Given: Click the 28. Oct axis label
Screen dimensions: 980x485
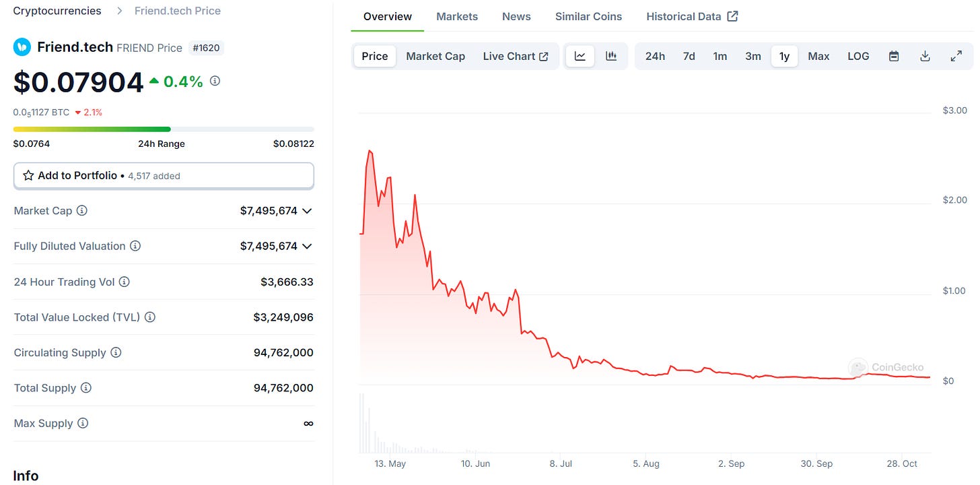Looking at the screenshot, I should coord(902,463).
